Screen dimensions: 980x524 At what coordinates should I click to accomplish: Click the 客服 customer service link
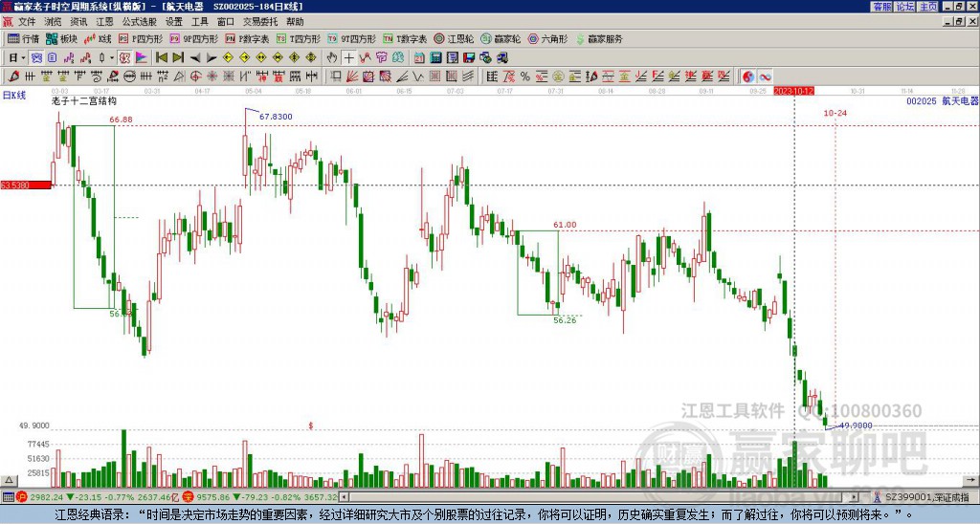pos(881,7)
